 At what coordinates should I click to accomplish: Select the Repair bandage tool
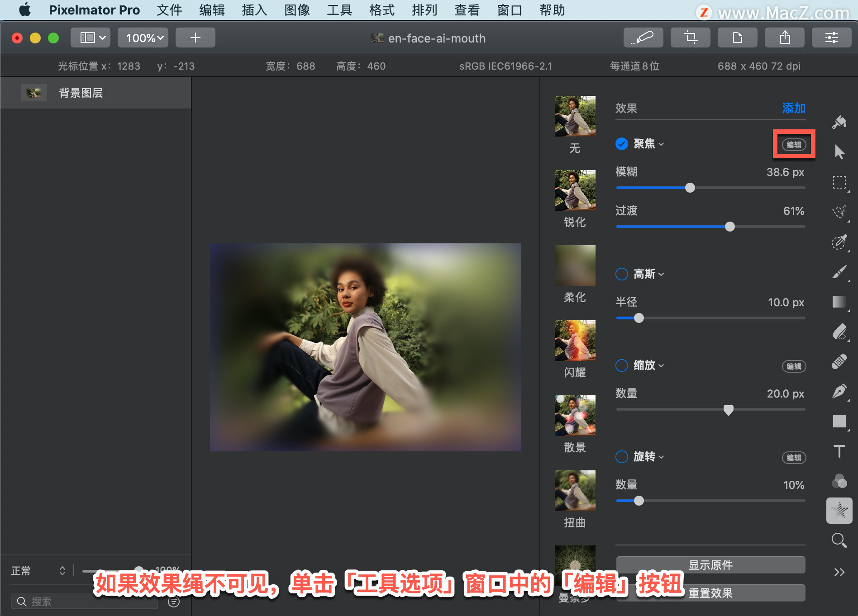coord(839,361)
